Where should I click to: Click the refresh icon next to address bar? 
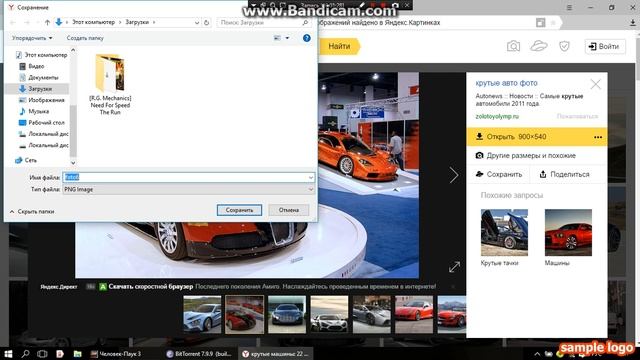(207, 22)
